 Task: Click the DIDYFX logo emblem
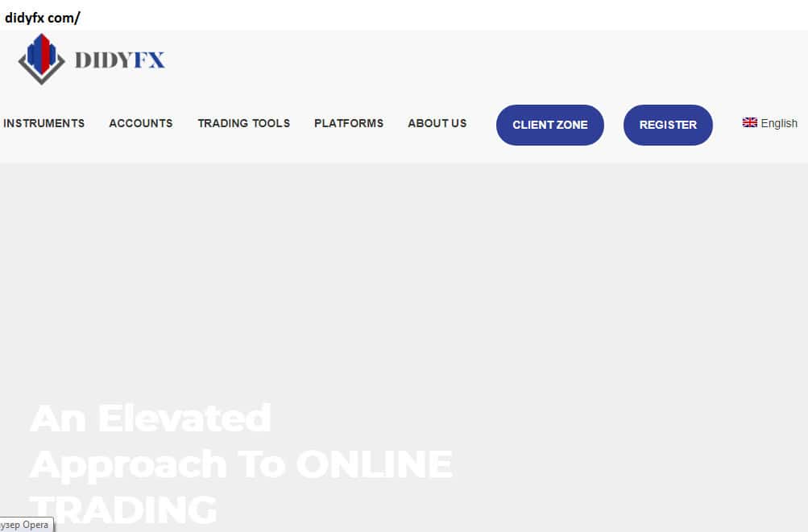[x=42, y=60]
